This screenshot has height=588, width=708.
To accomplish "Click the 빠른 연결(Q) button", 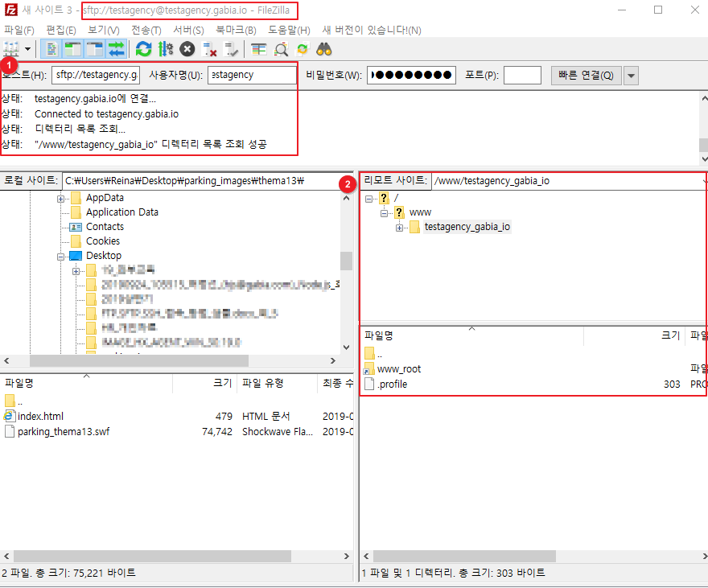I will pyautogui.click(x=586, y=76).
